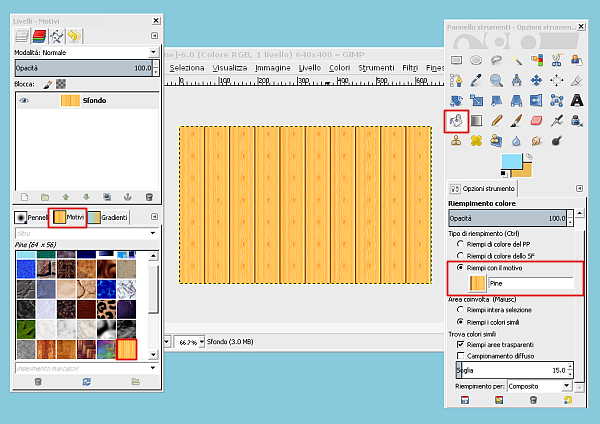600x424 pixels.
Task: Enable Campionamento diffuso checkbox
Action: click(x=460, y=356)
